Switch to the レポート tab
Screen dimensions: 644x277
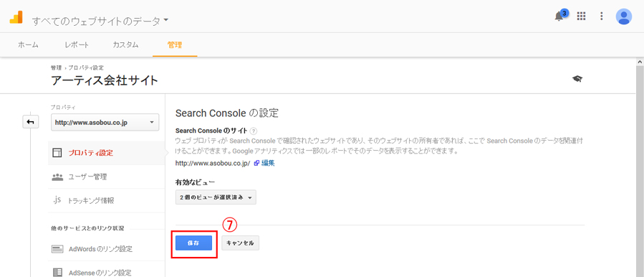tap(77, 45)
